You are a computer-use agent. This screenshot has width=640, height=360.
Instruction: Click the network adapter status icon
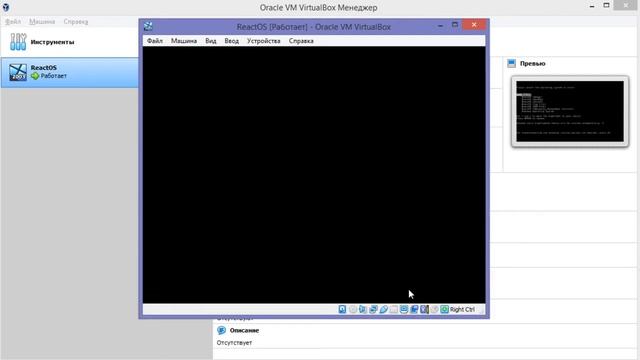373,309
